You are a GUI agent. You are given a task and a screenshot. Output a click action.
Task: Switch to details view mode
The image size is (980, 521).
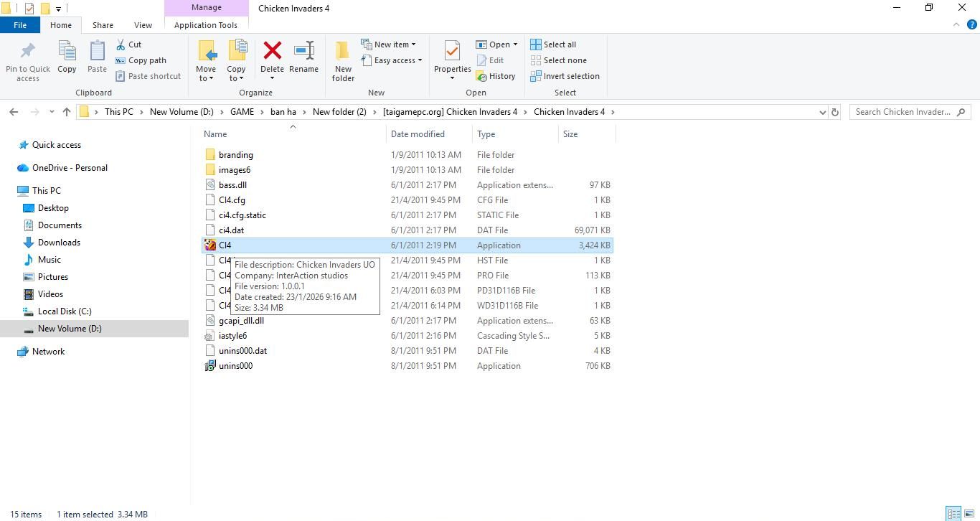[x=953, y=514]
